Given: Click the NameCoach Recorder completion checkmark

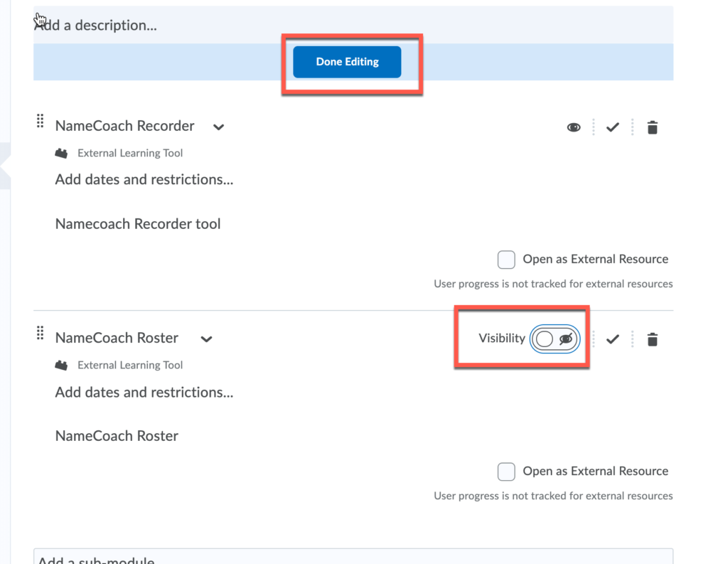Looking at the screenshot, I should [x=613, y=127].
